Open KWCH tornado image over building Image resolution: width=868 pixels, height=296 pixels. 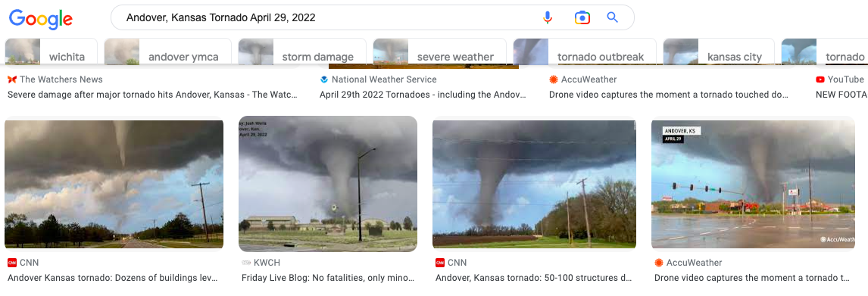(x=328, y=184)
